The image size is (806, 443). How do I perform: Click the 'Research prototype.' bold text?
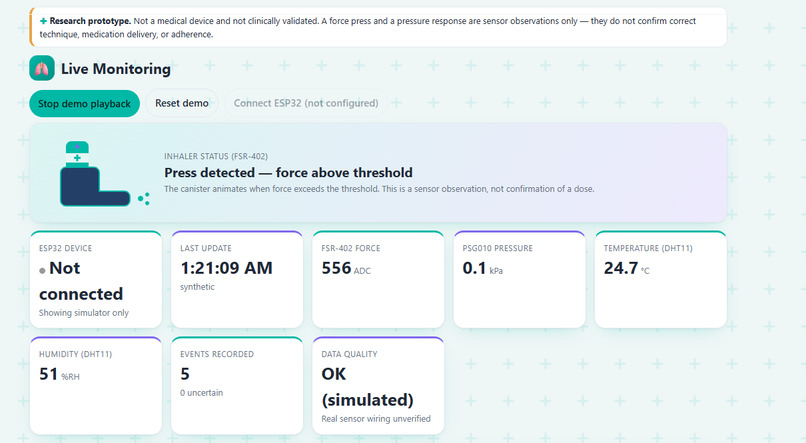pyautogui.click(x=90, y=21)
